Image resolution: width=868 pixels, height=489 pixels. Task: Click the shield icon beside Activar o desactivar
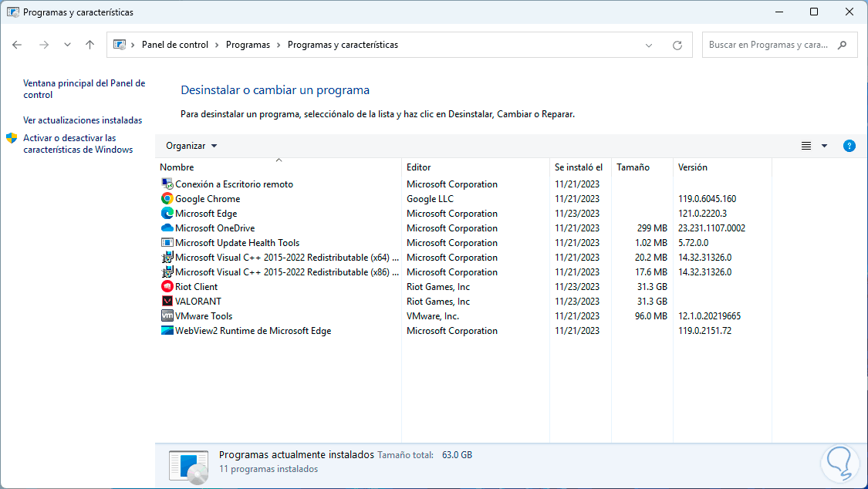tap(12, 138)
